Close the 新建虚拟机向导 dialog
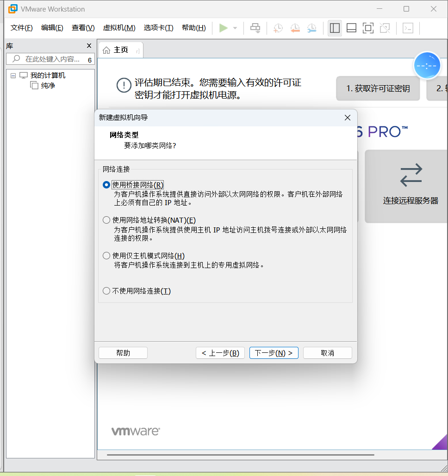The width and height of the screenshot is (448, 476). [348, 118]
